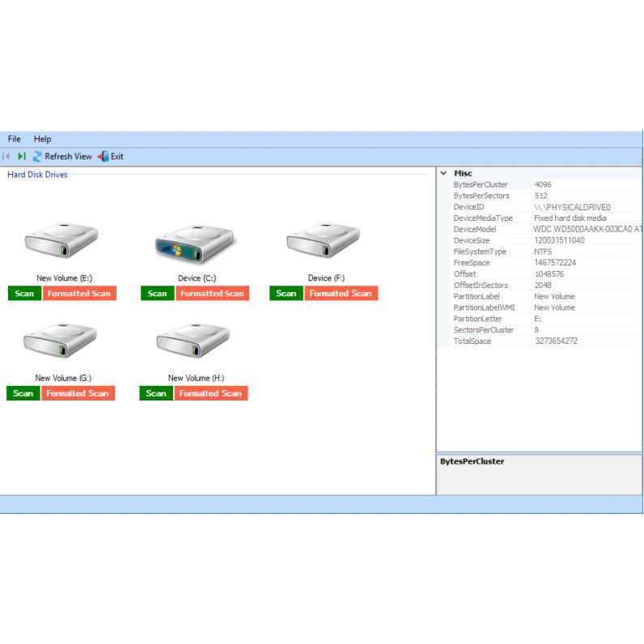Exit the application via toolbar
This screenshot has height=644, width=644.
(x=111, y=156)
